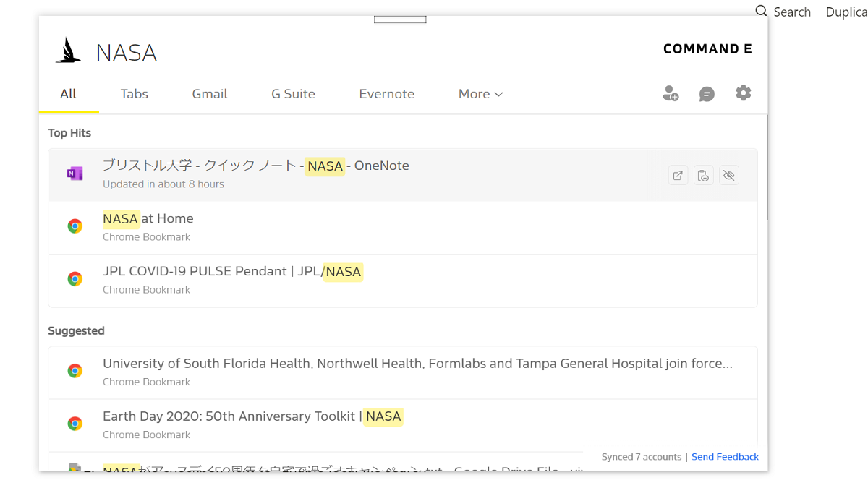Switch to the Gmail tab

point(210,94)
